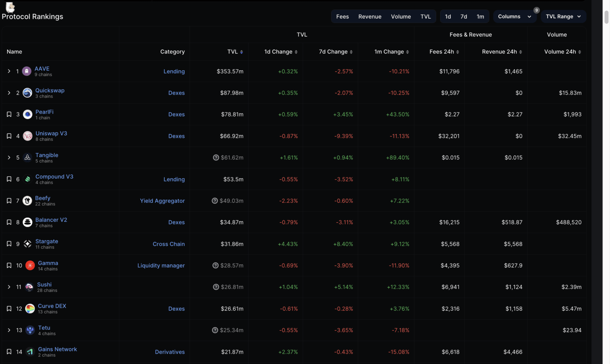Click the Gains Network logo icon
The width and height of the screenshot is (610, 364).
[30, 352]
